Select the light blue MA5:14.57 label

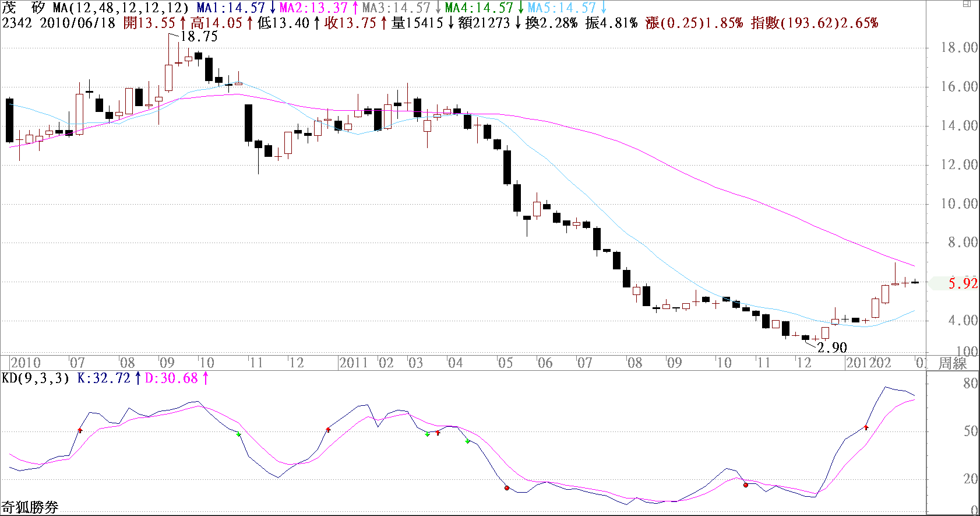coord(562,8)
